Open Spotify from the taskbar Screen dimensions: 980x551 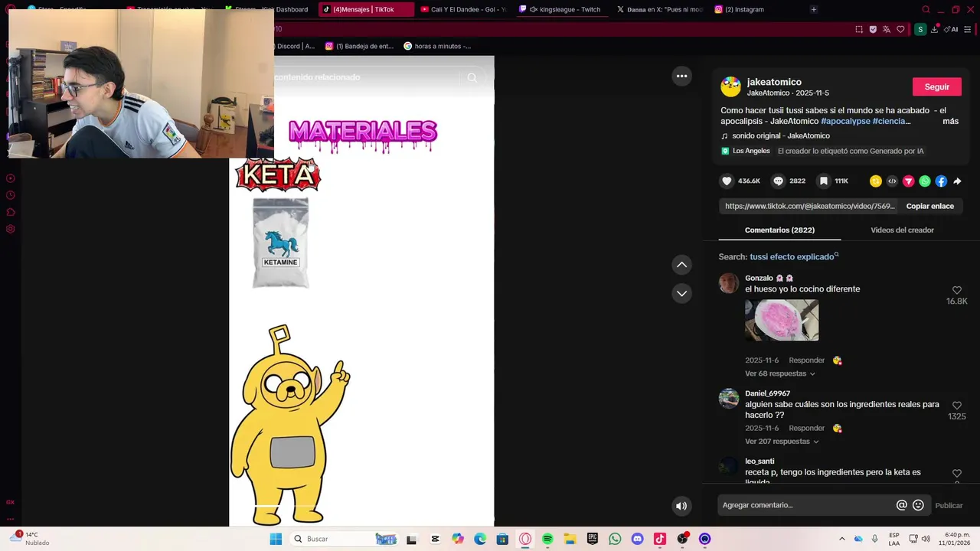(x=547, y=539)
